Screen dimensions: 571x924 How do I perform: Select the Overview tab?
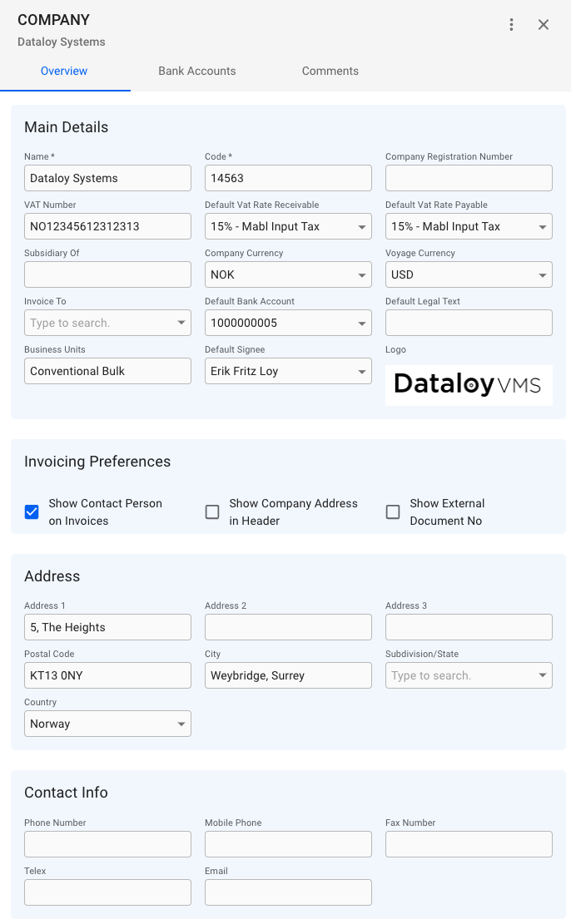[x=64, y=72]
